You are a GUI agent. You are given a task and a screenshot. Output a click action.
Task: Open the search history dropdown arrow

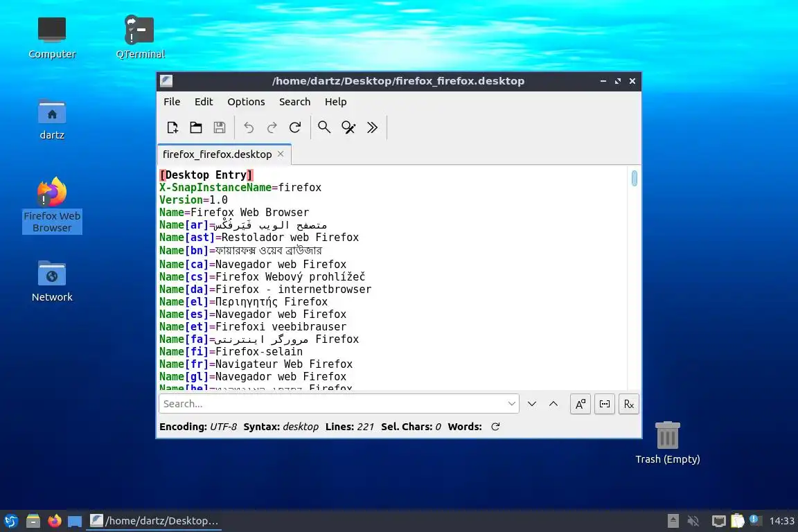coord(511,404)
